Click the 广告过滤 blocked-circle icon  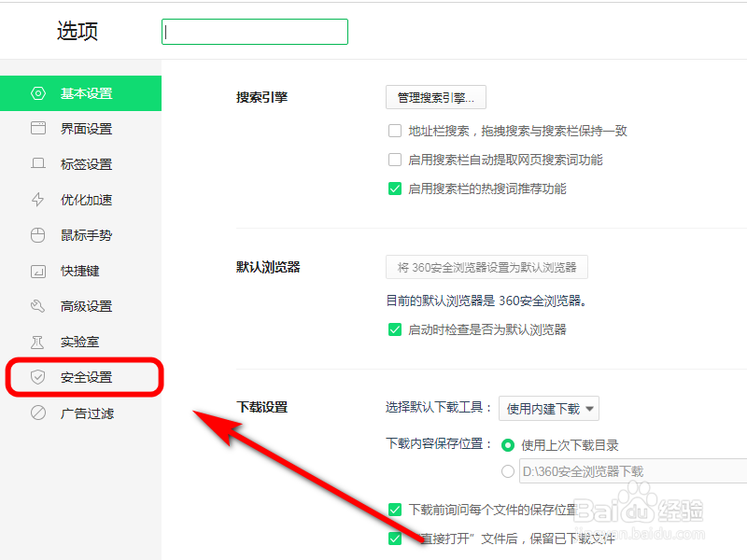tap(38, 413)
